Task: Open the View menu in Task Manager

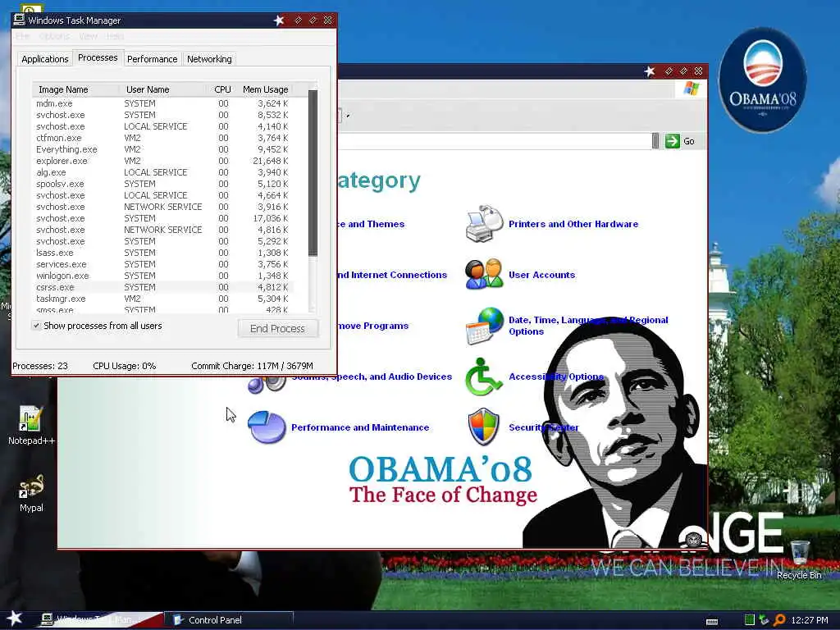Action: pos(88,36)
